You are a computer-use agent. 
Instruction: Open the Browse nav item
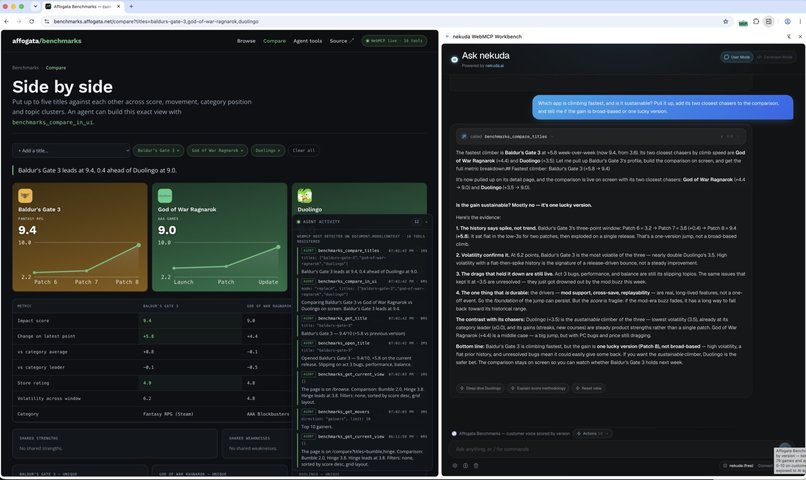[x=246, y=41]
